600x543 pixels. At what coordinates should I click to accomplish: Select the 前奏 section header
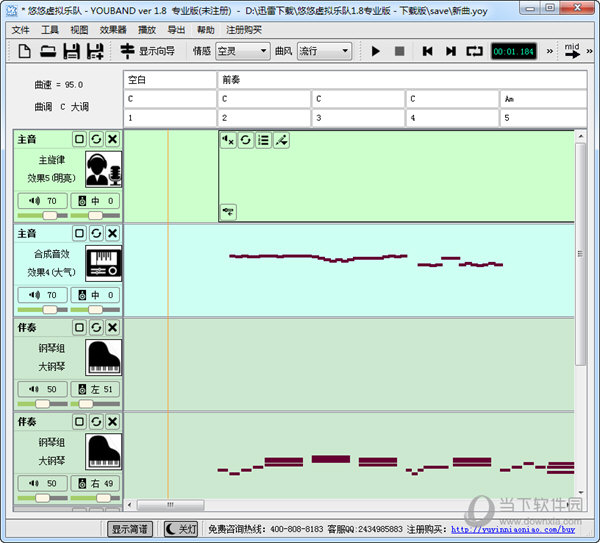click(402, 80)
